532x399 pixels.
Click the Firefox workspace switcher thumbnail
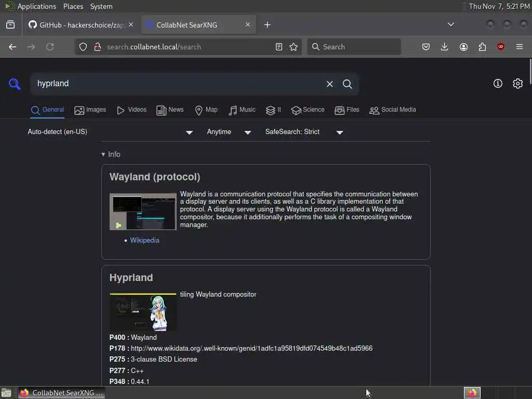pos(472,393)
